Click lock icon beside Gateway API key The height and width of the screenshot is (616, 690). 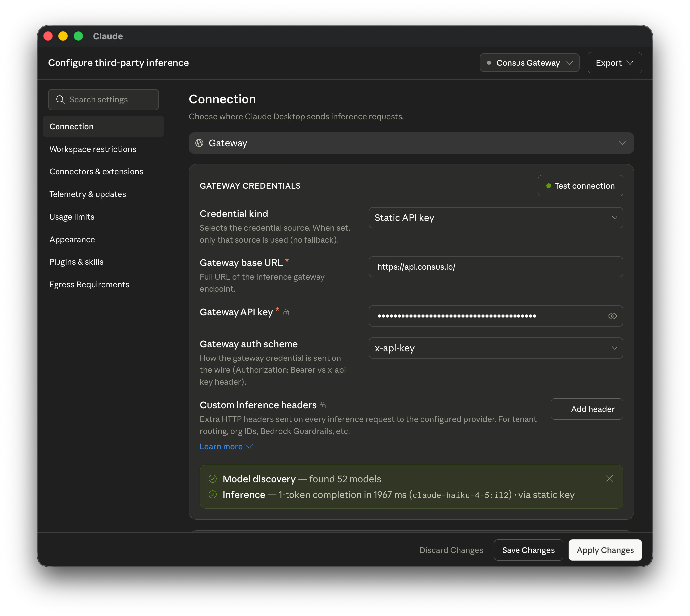tap(286, 312)
